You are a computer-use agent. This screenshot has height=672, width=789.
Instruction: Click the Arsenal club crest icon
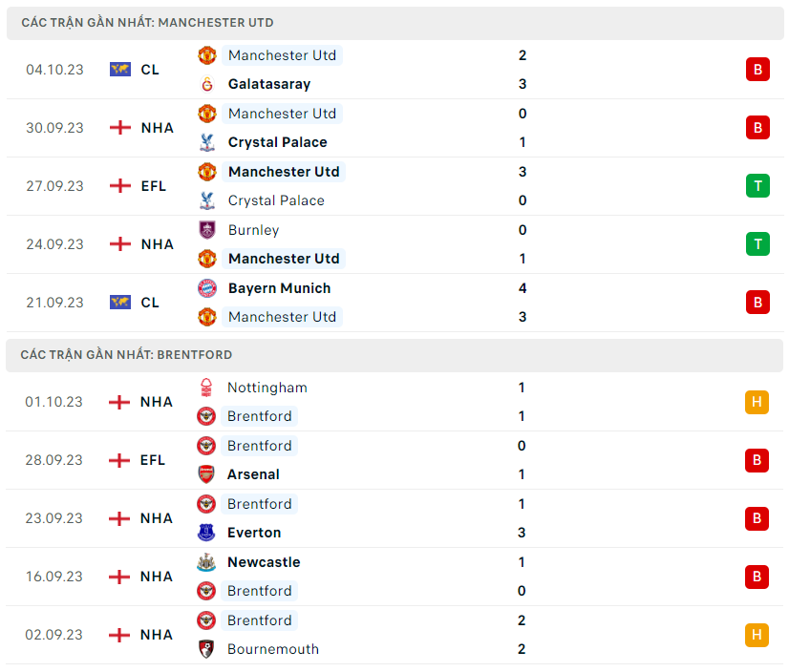(x=206, y=474)
